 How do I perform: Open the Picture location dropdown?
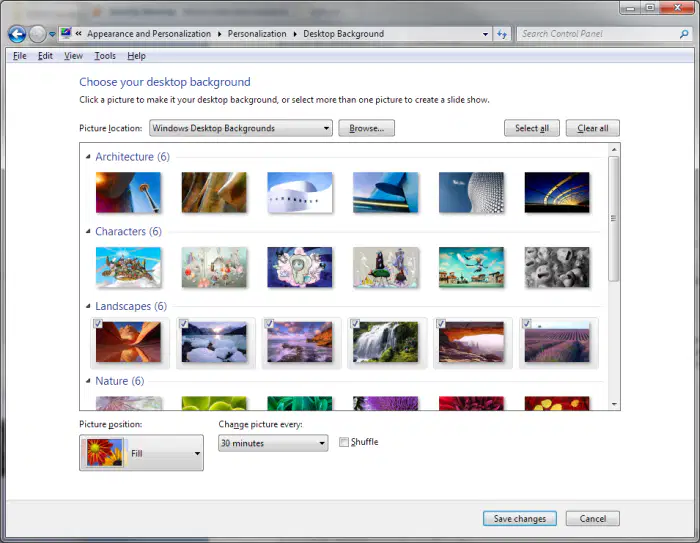click(241, 128)
